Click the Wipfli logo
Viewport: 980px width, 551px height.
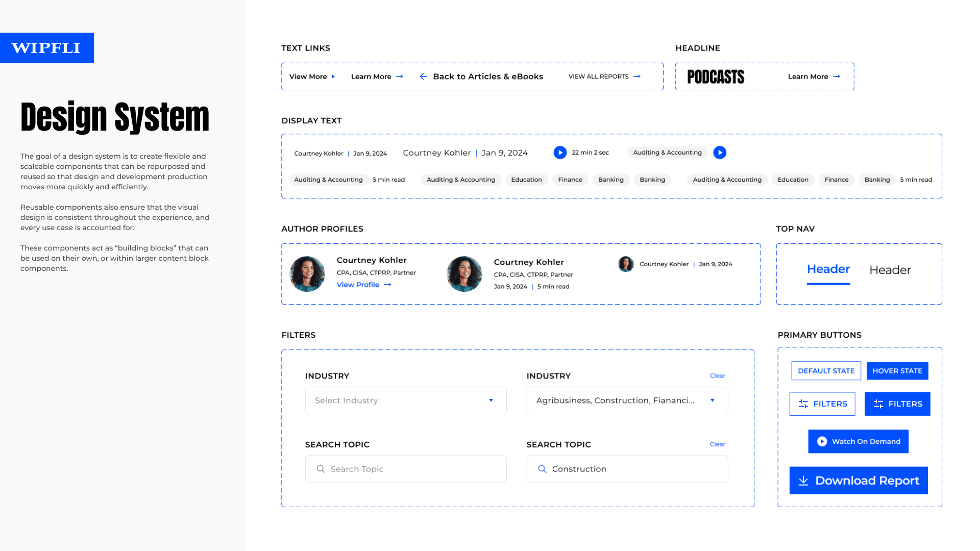[x=46, y=48]
